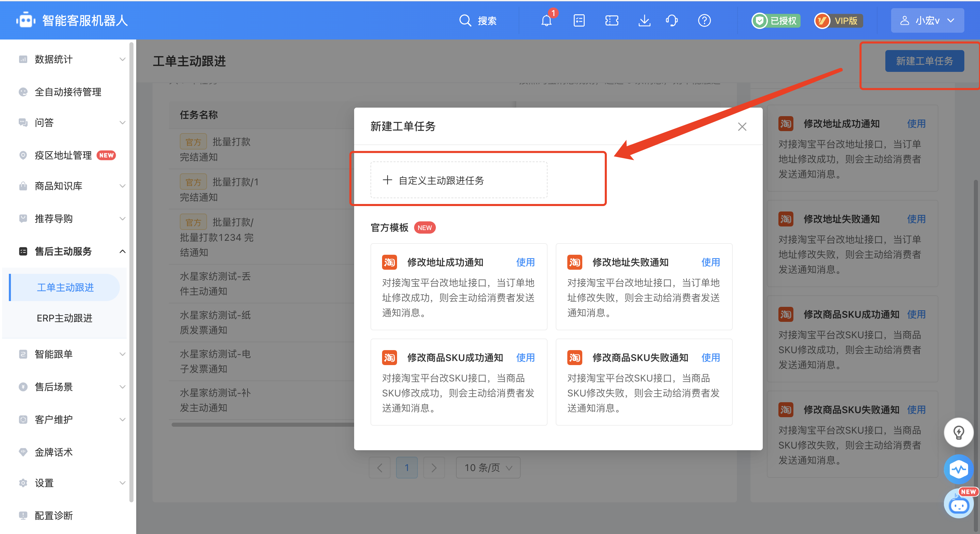
Task: Click 新建工单任务 button at top right
Action: click(924, 61)
